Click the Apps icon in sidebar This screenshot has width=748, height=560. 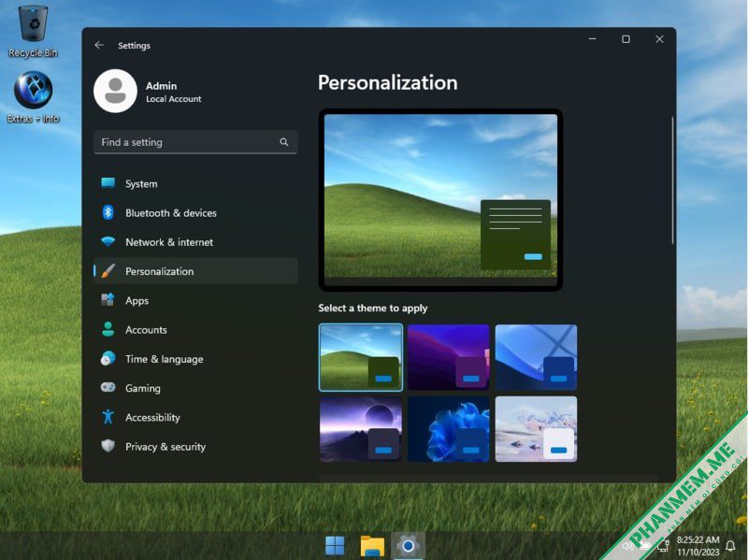coord(108,300)
